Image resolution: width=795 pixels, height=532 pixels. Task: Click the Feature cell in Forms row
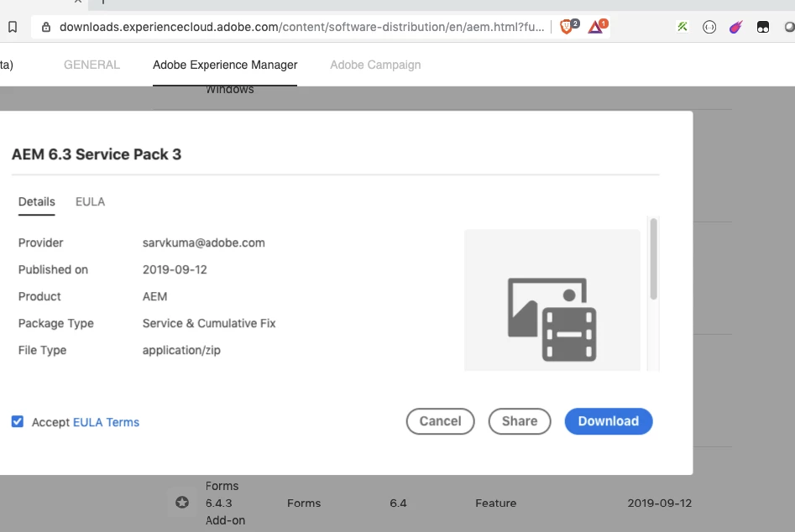coord(496,503)
